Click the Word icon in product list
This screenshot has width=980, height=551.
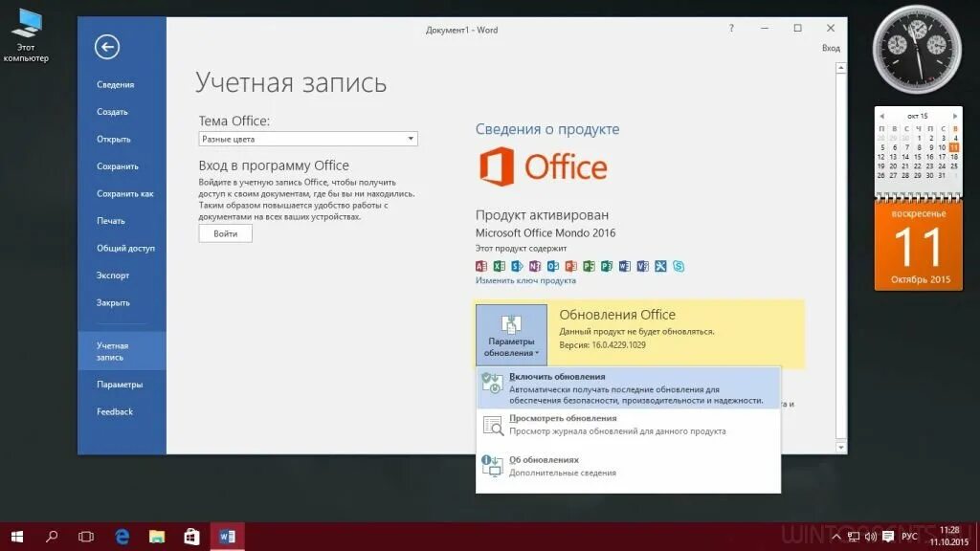click(624, 266)
